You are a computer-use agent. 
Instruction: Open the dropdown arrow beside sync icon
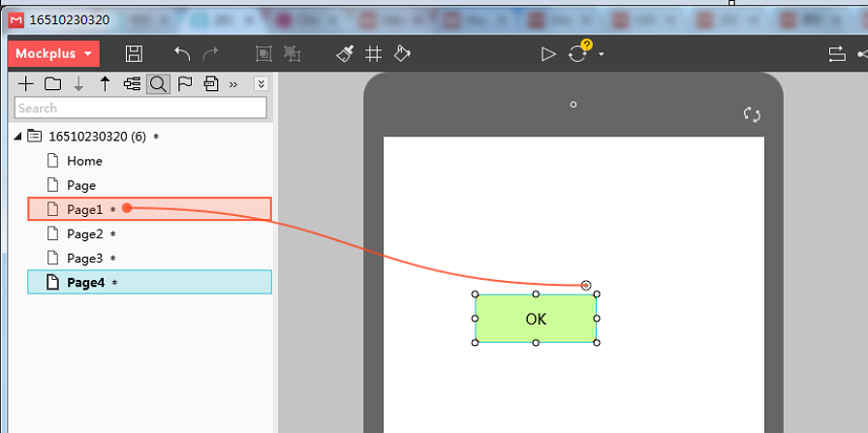(x=602, y=54)
